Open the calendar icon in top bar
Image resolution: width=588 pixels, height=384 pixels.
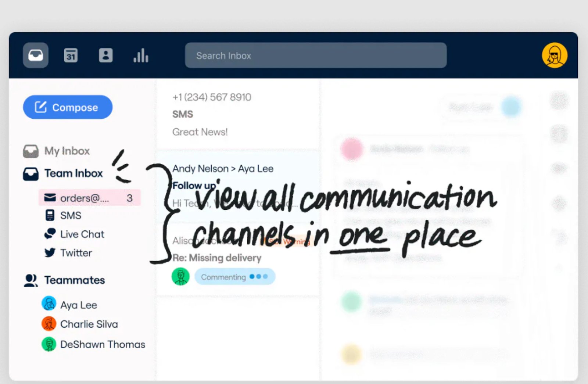tap(71, 55)
